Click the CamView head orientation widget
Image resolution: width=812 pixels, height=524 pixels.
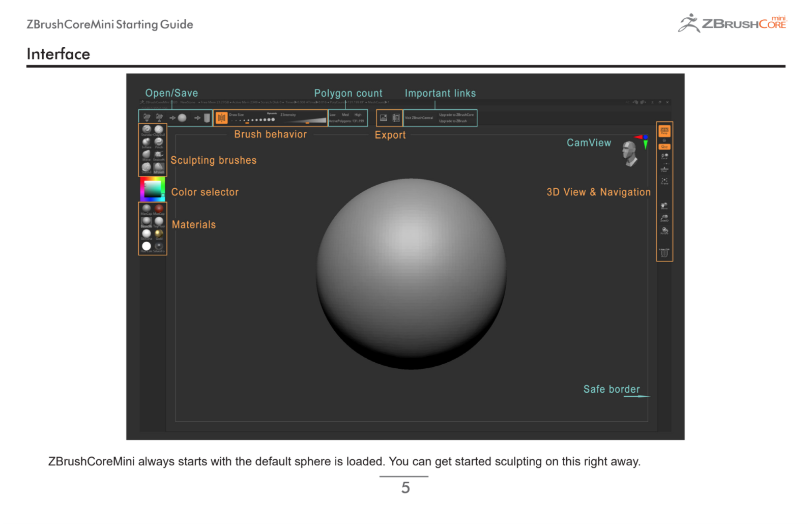(631, 153)
